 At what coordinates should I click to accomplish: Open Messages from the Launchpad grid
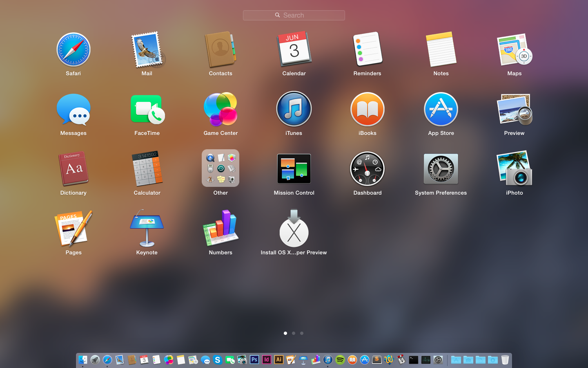click(x=73, y=109)
